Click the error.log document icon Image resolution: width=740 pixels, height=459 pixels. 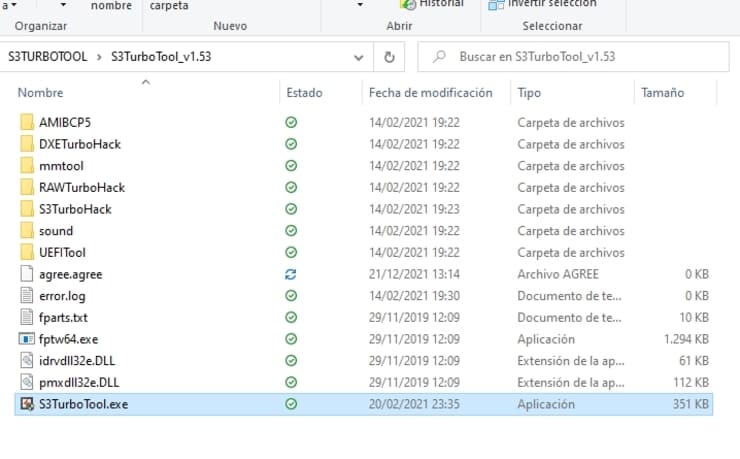(27, 296)
